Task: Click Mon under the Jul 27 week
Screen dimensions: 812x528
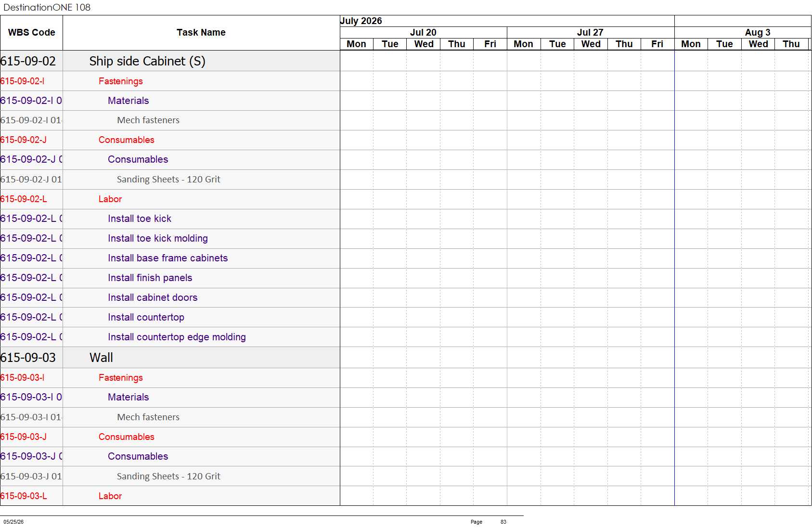Action: 523,44
